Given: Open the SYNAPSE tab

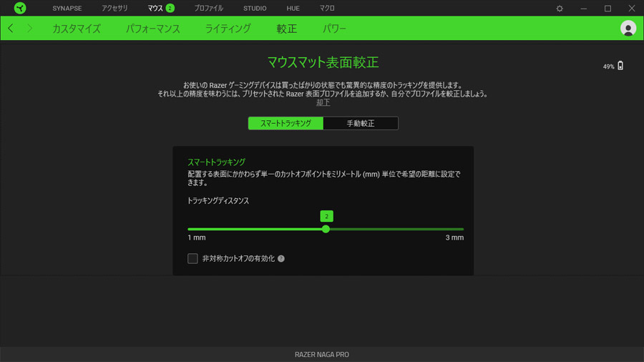Looking at the screenshot, I should click(67, 8).
